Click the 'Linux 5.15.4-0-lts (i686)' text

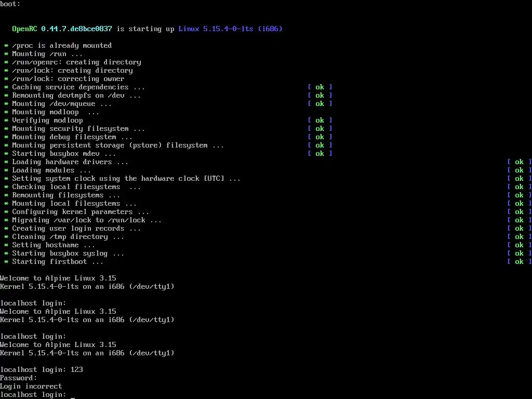click(230, 29)
